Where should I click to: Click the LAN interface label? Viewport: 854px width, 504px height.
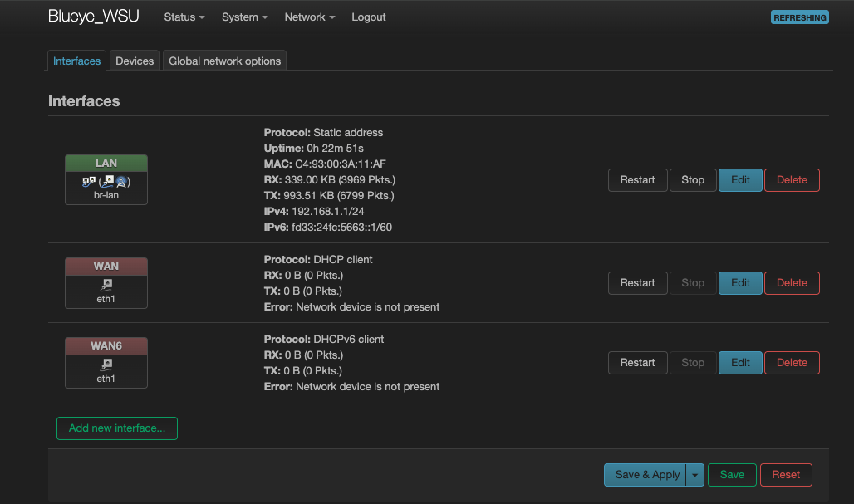click(x=106, y=164)
